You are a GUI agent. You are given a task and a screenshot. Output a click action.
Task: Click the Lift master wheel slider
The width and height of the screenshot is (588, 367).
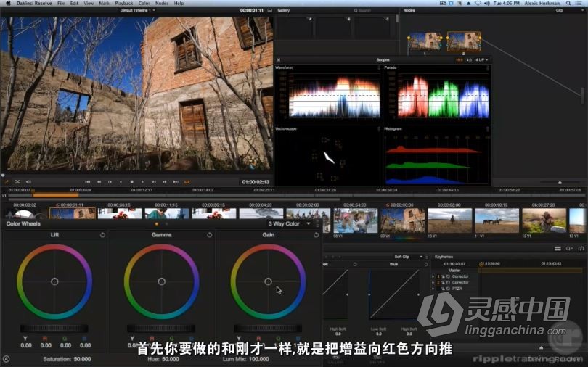click(x=54, y=329)
